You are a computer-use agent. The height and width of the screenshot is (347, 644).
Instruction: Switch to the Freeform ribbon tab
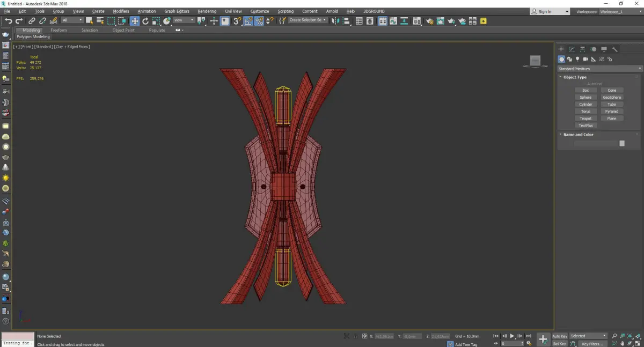pos(58,30)
